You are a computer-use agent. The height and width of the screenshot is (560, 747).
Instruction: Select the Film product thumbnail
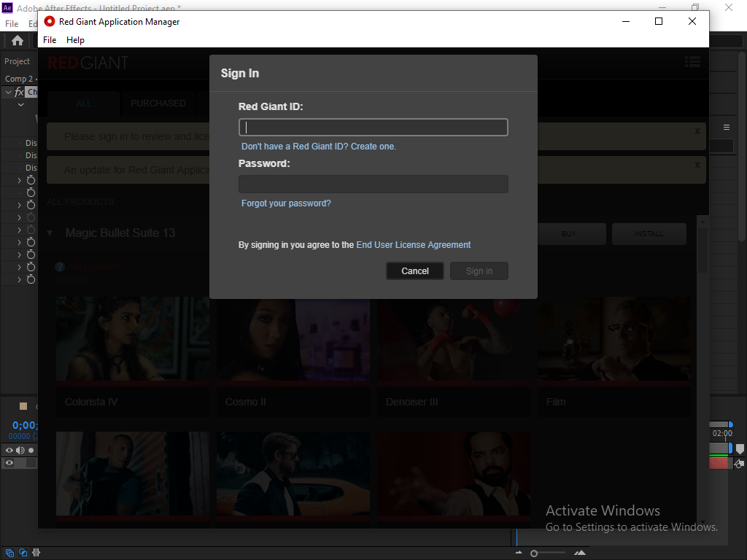pyautogui.click(x=614, y=339)
